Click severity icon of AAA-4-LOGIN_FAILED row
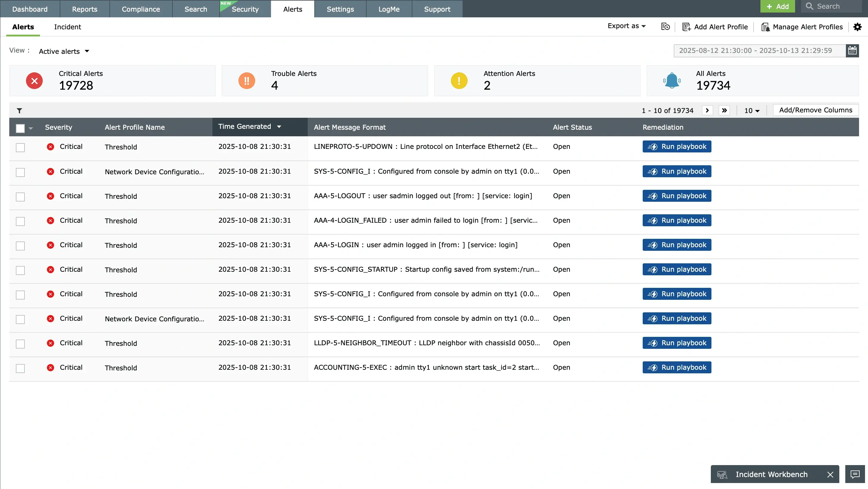Image resolution: width=868 pixels, height=489 pixels. point(50,221)
